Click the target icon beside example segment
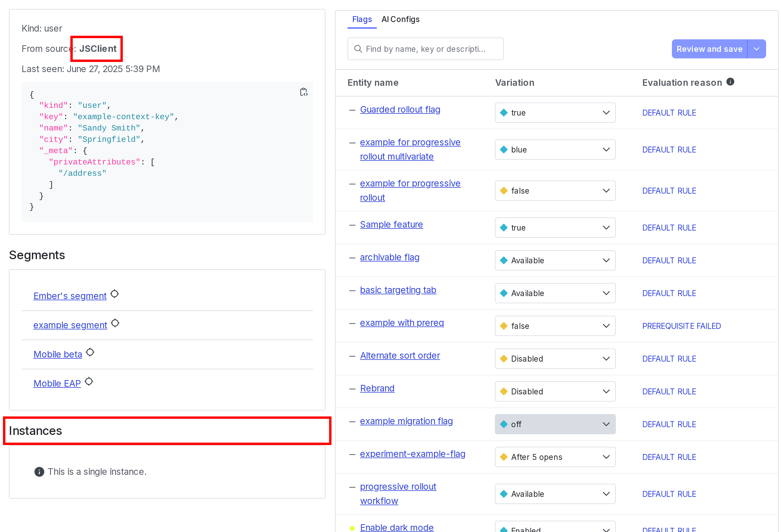The height and width of the screenshot is (532, 781). pos(115,323)
